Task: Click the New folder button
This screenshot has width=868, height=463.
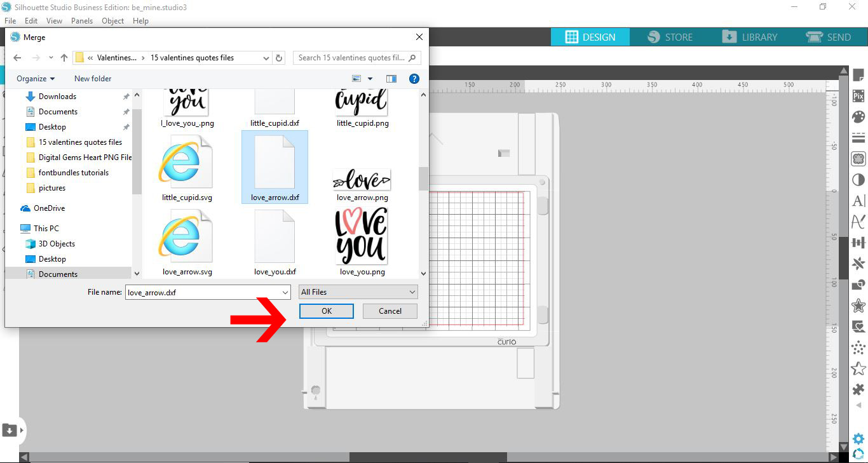Action: click(x=93, y=79)
